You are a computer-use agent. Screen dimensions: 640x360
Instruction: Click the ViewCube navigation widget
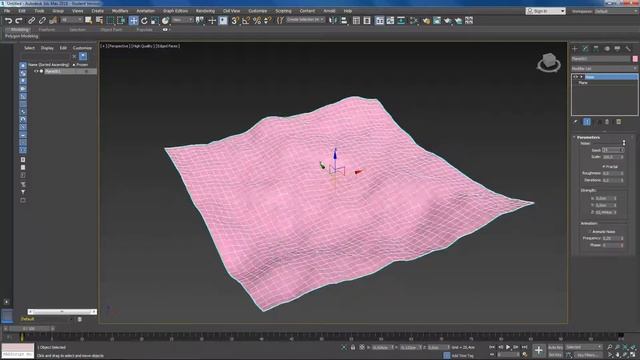(x=549, y=62)
